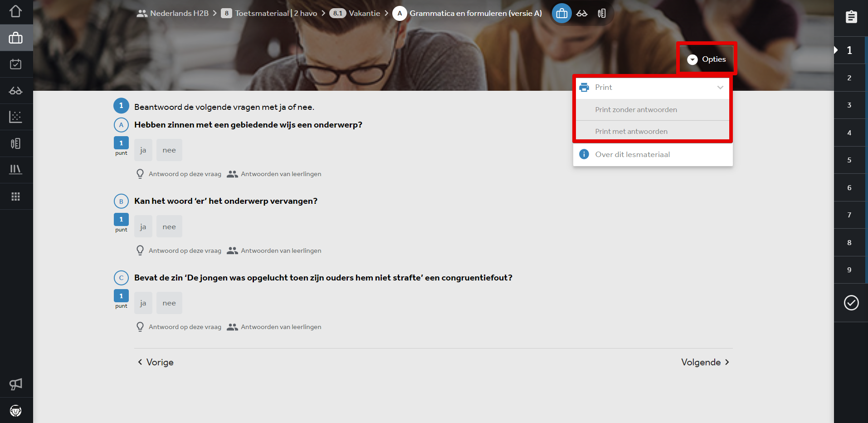
Task: Show 'Antwoorden van leerlingen' for question C
Action: coord(281,327)
